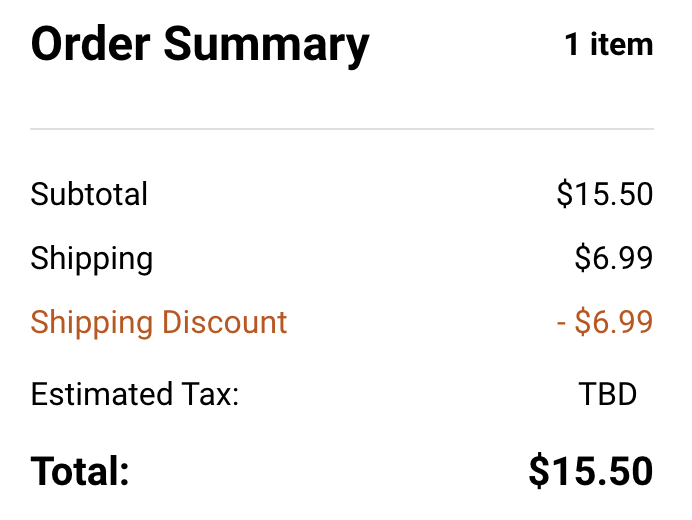Click the black Shipping label
This screenshot has width=692, height=520.
91,259
